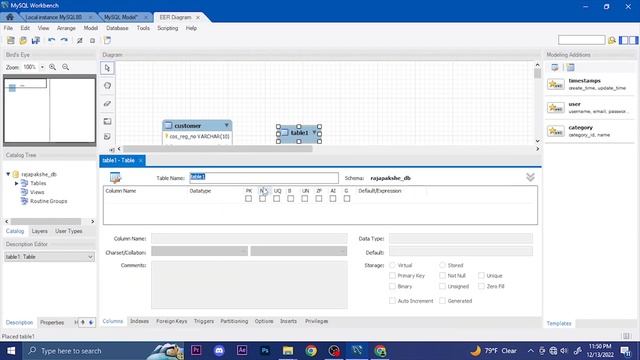Tick the PK checkbox in column grid
The height and width of the screenshot is (360, 640).
[248, 198]
